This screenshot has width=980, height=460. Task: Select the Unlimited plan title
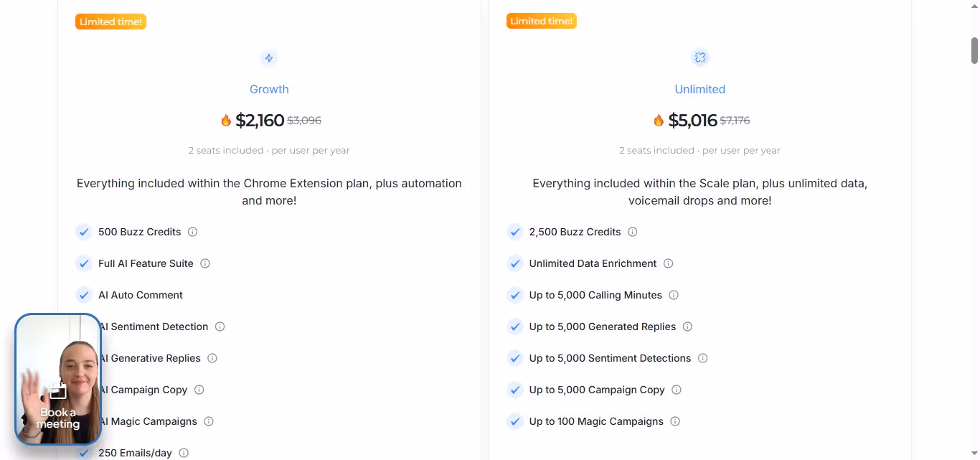pyautogui.click(x=699, y=89)
